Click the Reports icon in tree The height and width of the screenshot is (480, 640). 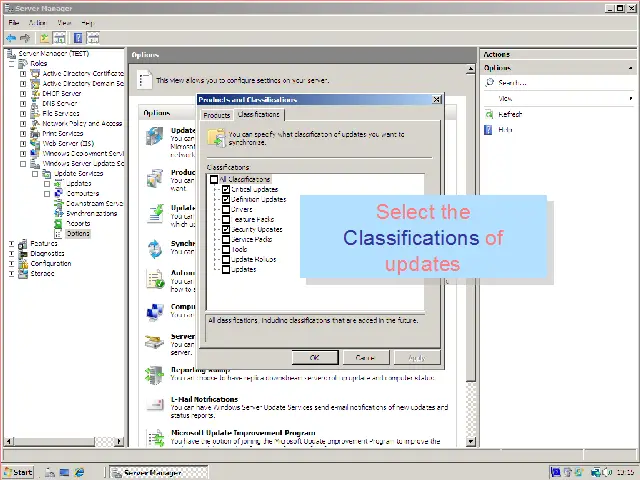59,224
